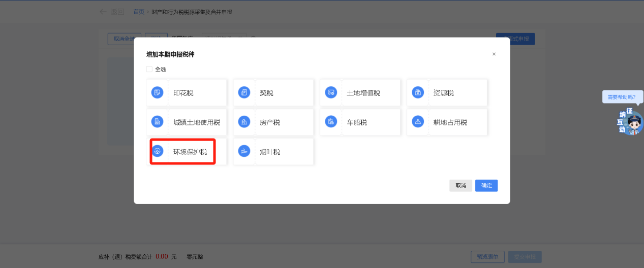Confirm with the 确定 button
This screenshot has height=268, width=644.
click(x=486, y=186)
